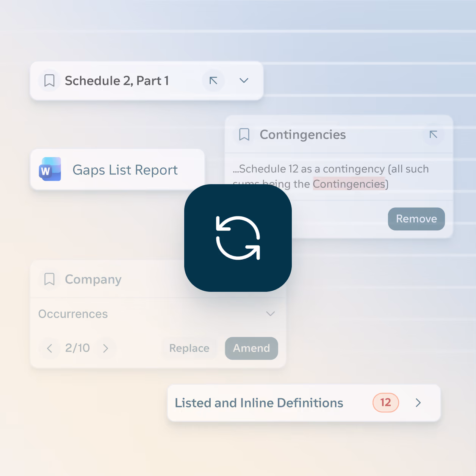The image size is (476, 476).
Task: Click the Word icon on Gaps List Report
Action: [x=50, y=169]
